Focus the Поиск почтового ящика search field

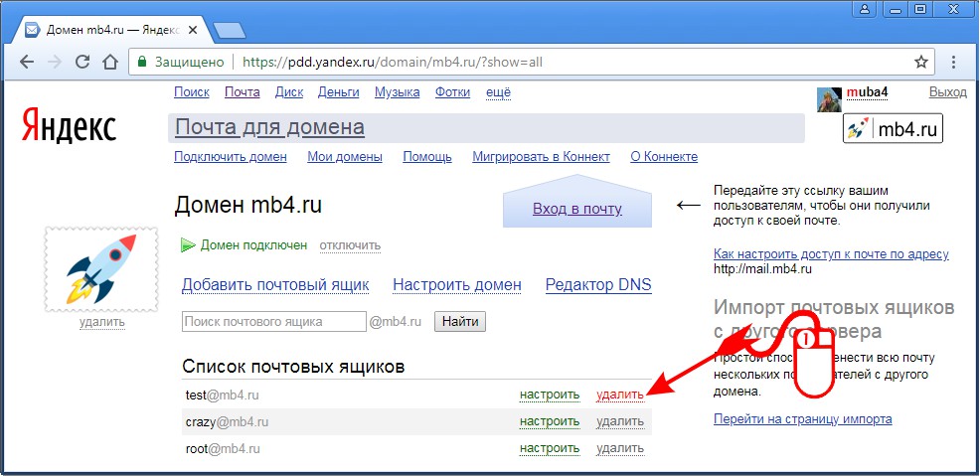tap(273, 322)
